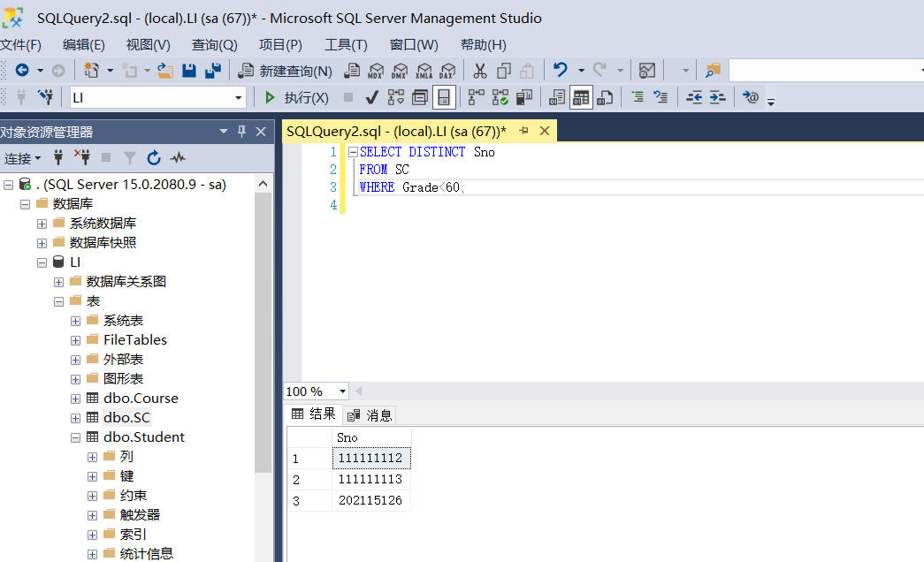Screen dimensions: 924x562
Task: Open the 工具(T) menu
Action: [x=346, y=45]
